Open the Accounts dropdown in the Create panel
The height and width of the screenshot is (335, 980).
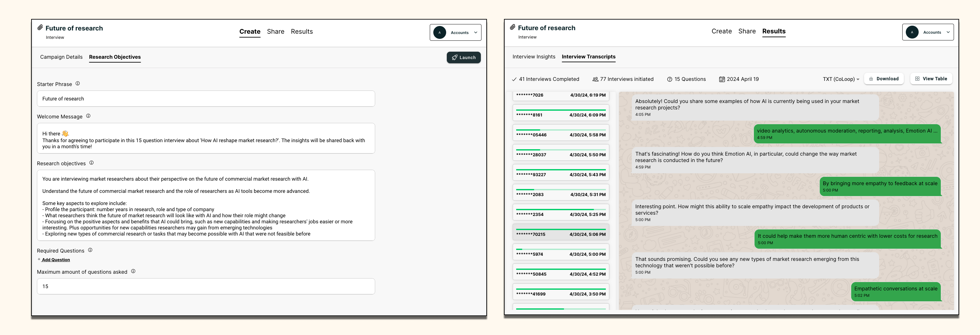[475, 33]
